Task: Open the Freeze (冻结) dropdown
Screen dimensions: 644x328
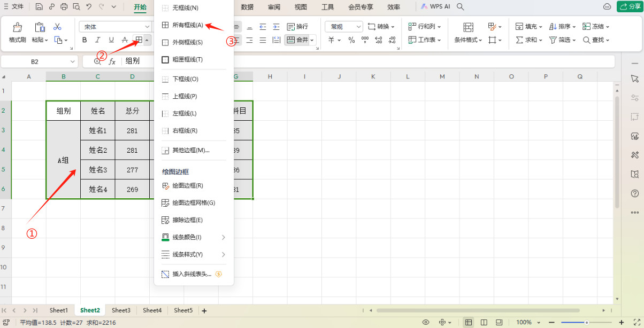Action: (596, 27)
